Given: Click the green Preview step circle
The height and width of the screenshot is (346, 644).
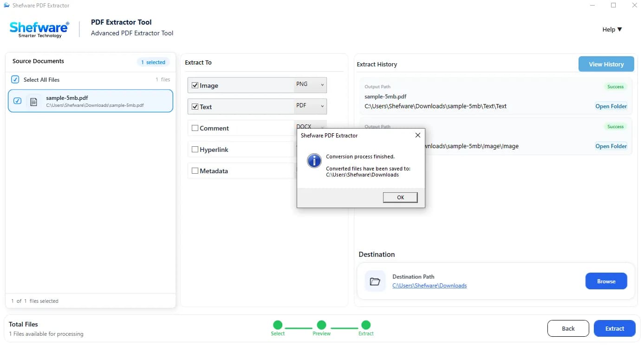Looking at the screenshot, I should (321, 325).
